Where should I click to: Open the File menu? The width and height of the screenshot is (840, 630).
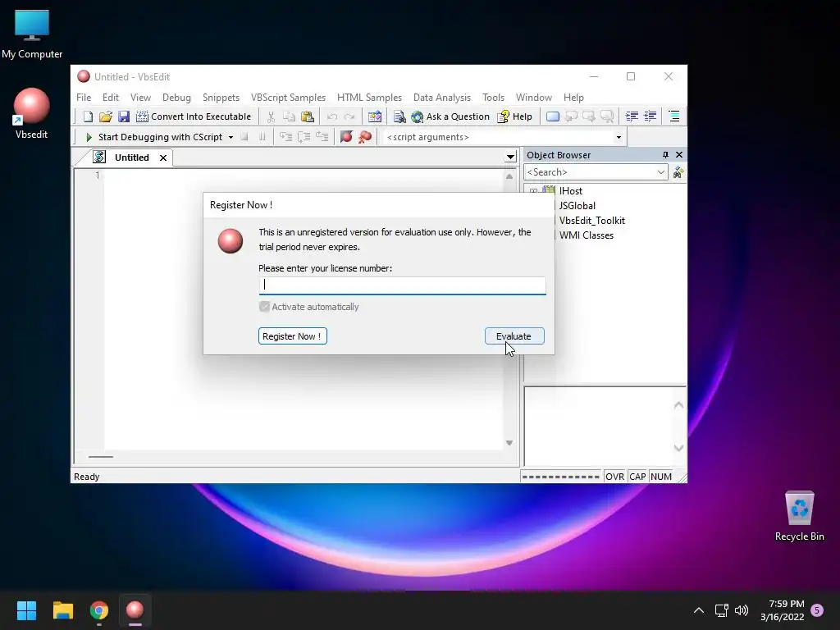(x=84, y=98)
